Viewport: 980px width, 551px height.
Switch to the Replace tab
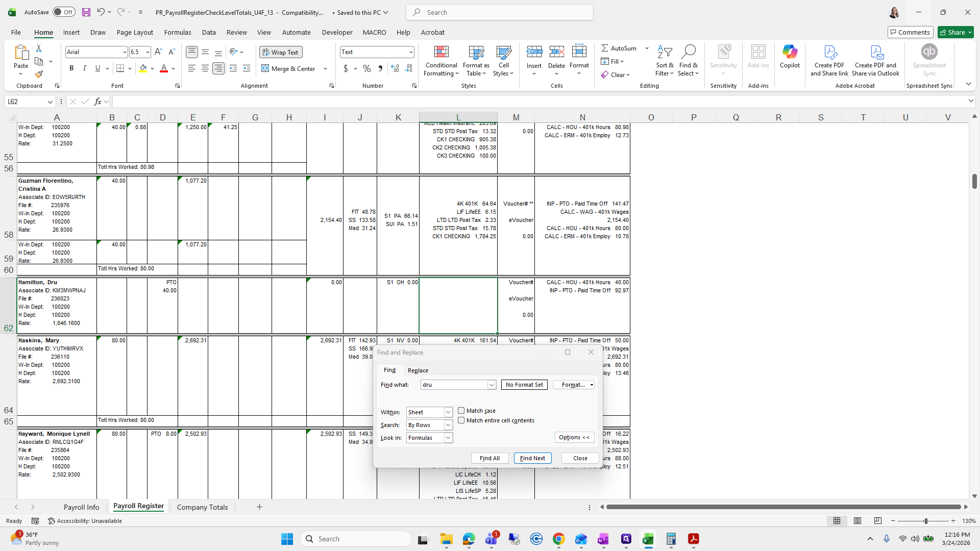tap(418, 370)
